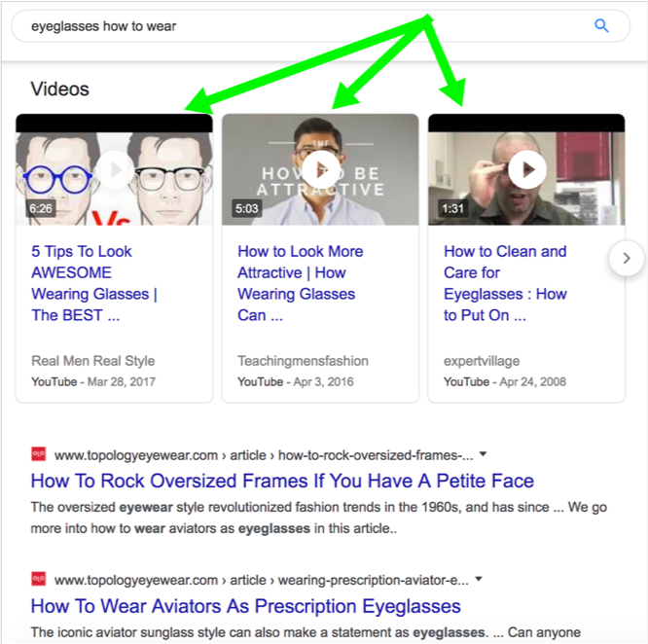
Task: Expand the dropdown arrow after how-to-rock-oversized-frames URL
Action: click(483, 454)
